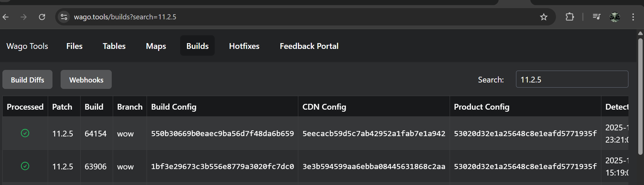Click the Build Diffs button
Viewport: 644px width, 185px height.
point(27,80)
